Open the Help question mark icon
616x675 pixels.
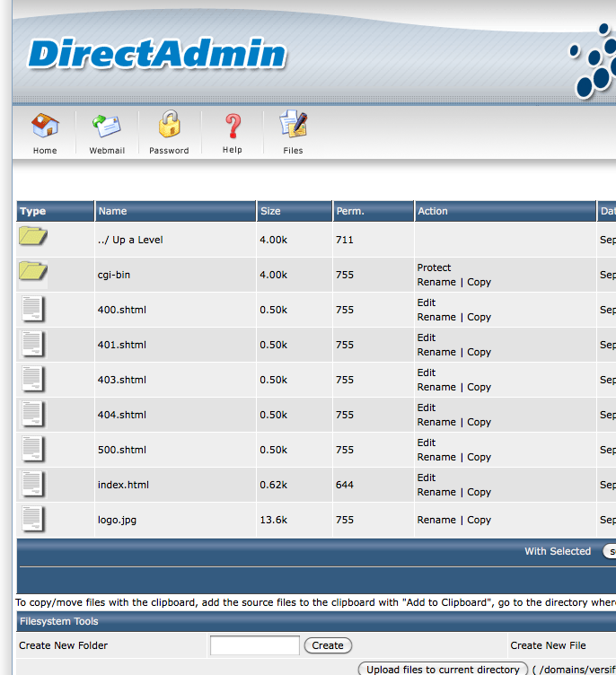tap(233, 126)
